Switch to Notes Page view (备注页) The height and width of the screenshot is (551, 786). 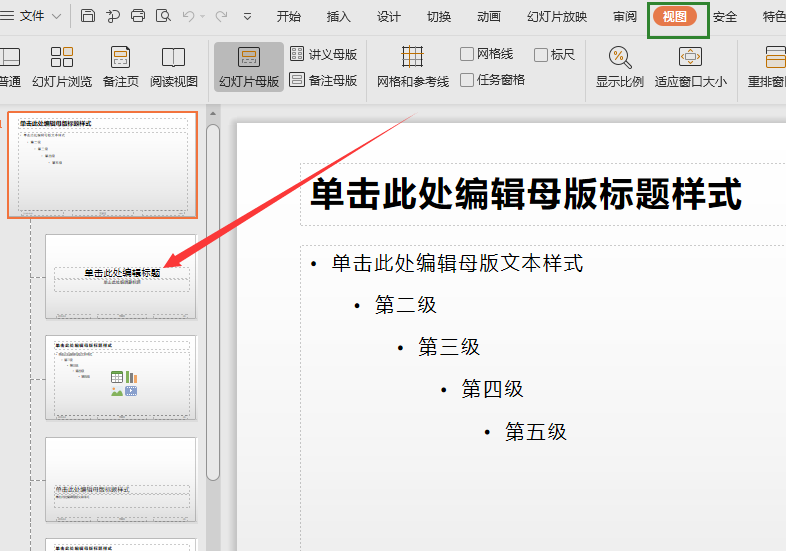point(120,66)
